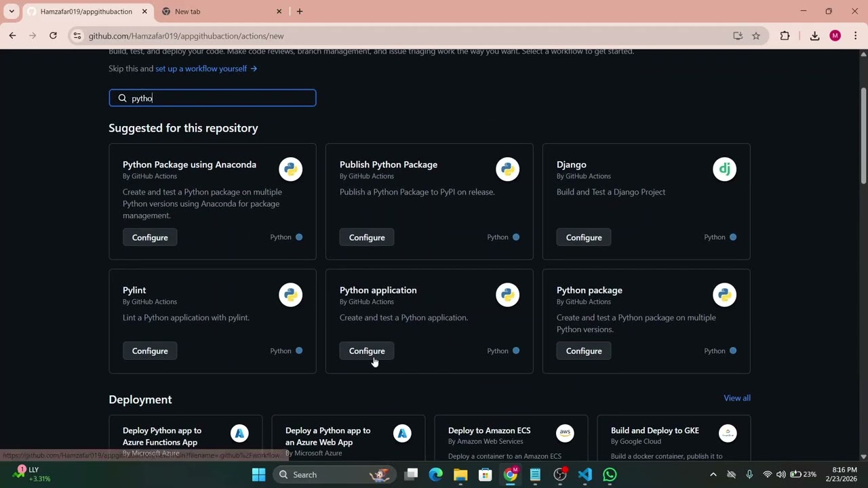Open battery status showing 23%
868x488 pixels.
coord(803,474)
